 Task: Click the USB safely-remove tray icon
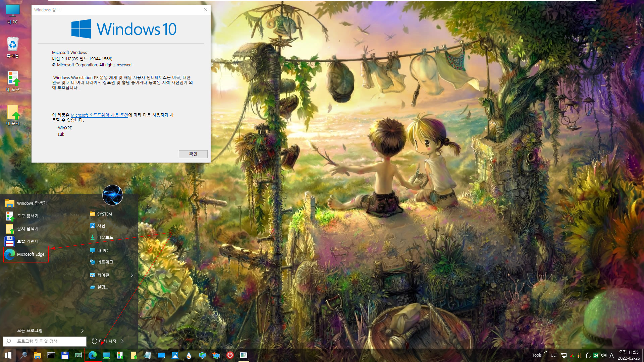pos(588,355)
